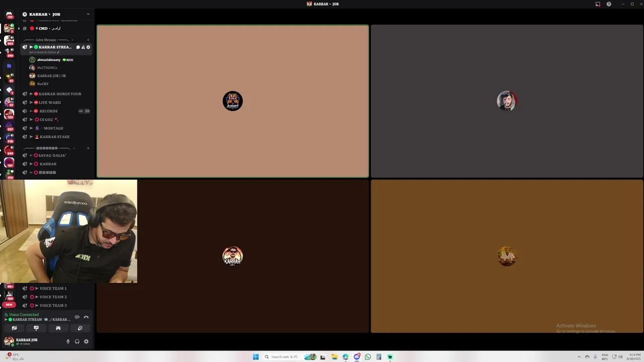Join VOICE TEAM 3 channel
This screenshot has height=362, width=644.
click(x=56, y=306)
